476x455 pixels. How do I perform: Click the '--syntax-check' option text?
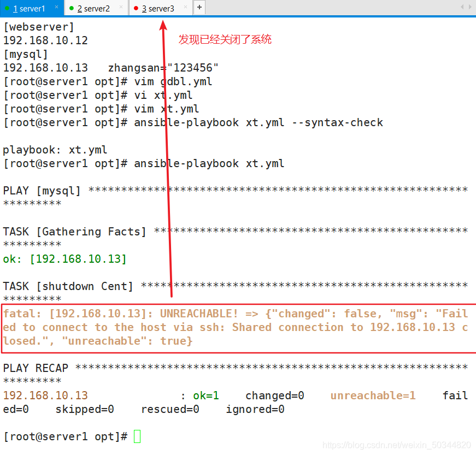(x=337, y=122)
